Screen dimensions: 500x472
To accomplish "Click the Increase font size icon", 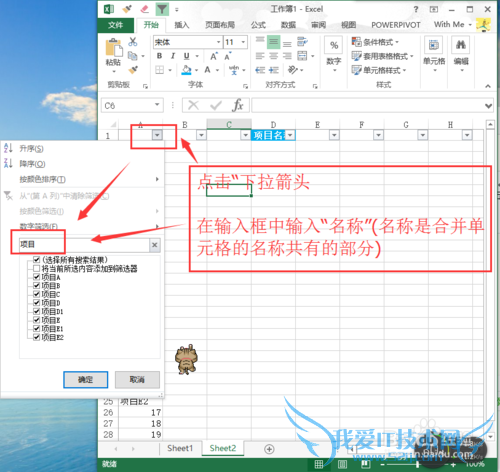I will [214, 56].
